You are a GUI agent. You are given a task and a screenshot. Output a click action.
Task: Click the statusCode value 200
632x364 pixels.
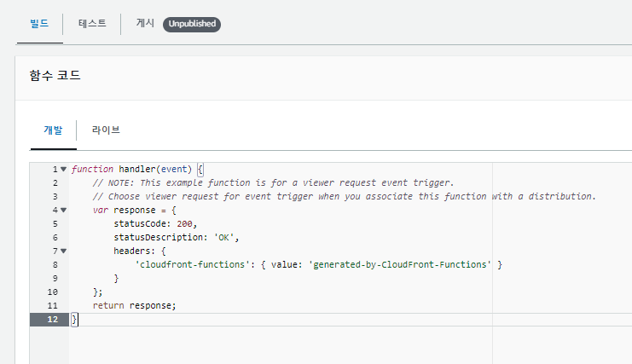pyautogui.click(x=186, y=223)
